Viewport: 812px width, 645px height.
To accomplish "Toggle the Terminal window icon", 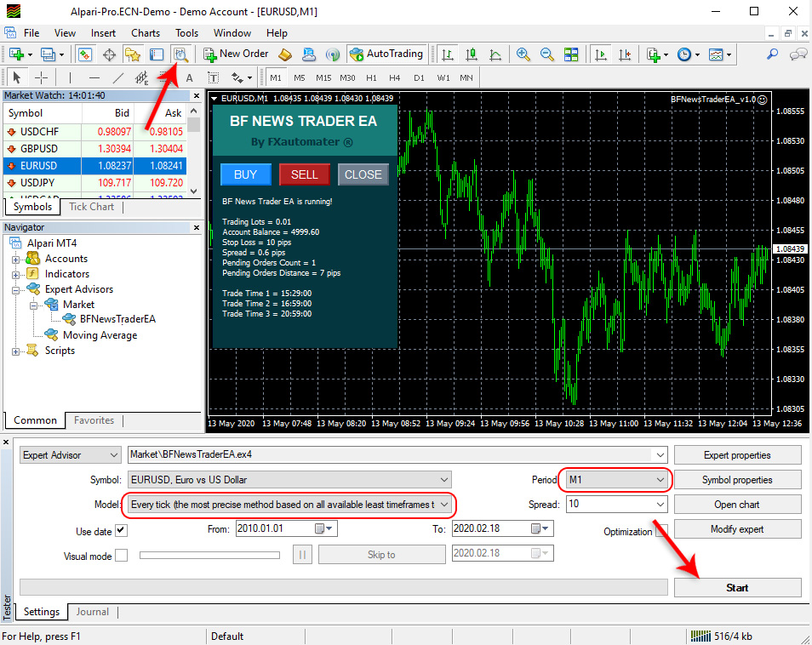I will 157,54.
